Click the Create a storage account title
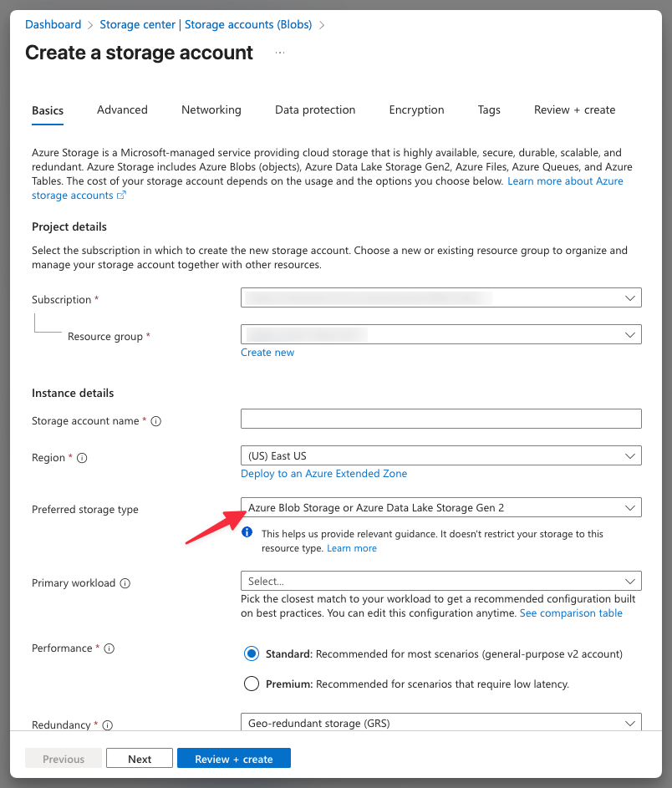This screenshot has width=672, height=788. pyautogui.click(x=140, y=53)
